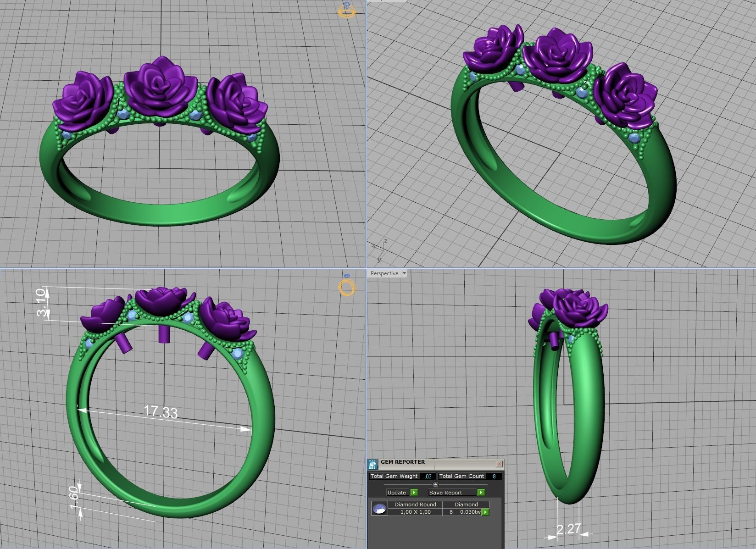Click the 'Diamond Round' cell
The height and width of the screenshot is (549, 756).
pos(415,504)
